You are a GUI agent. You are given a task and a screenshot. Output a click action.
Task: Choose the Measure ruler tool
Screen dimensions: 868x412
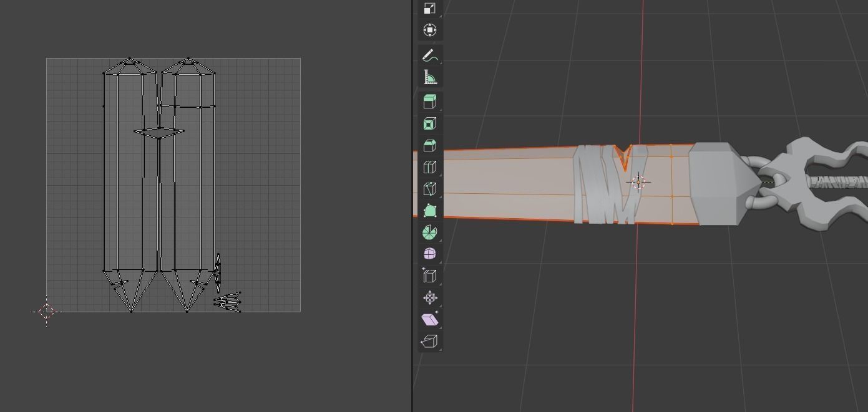429,77
